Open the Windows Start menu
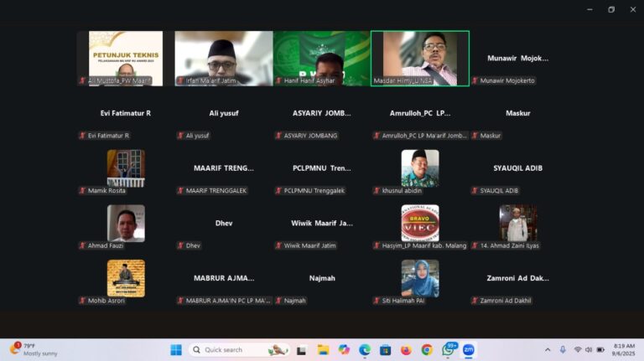 [x=176, y=350]
